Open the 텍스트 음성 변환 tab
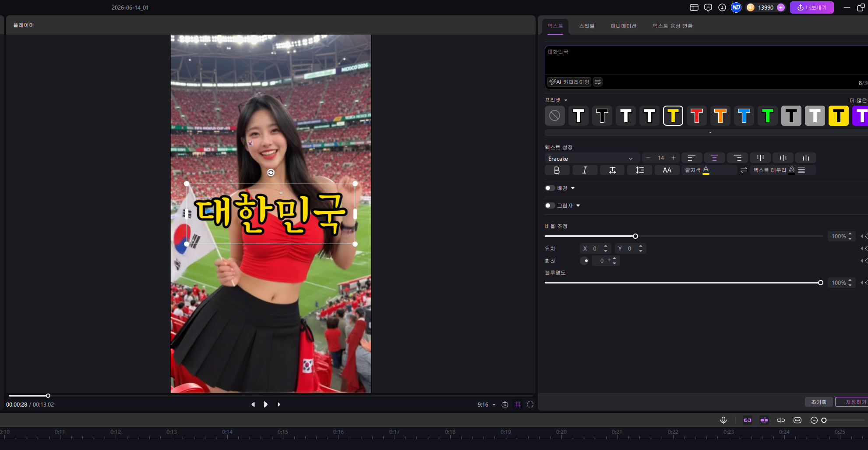The image size is (868, 450). tap(673, 26)
